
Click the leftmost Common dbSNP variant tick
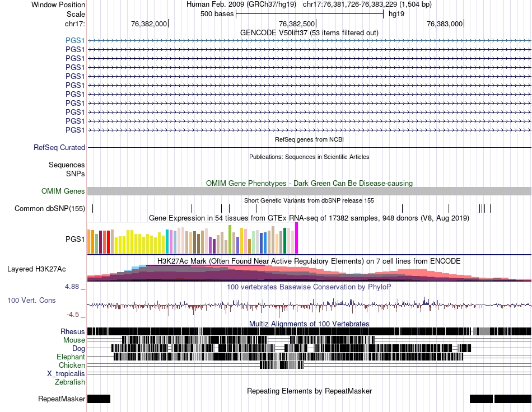(92, 208)
